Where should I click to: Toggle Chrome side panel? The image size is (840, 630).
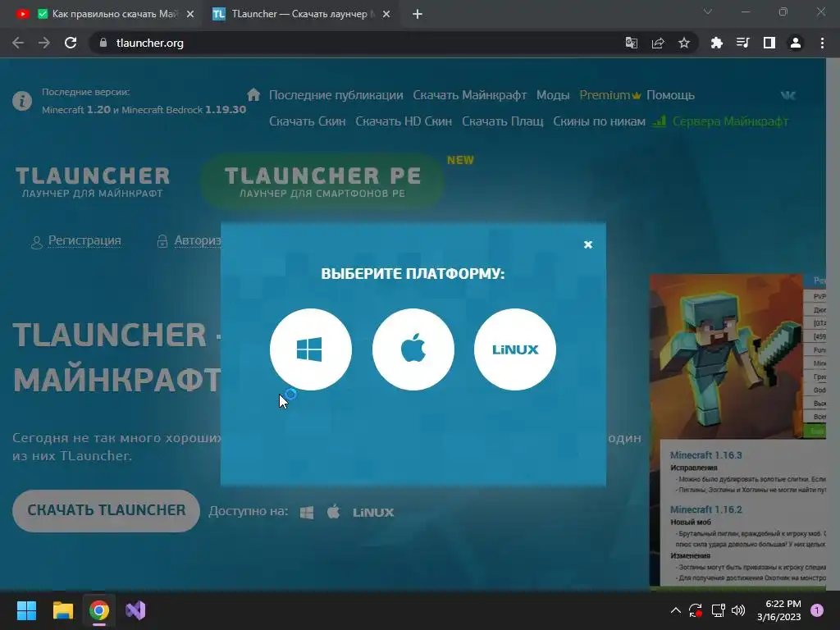[x=769, y=43]
